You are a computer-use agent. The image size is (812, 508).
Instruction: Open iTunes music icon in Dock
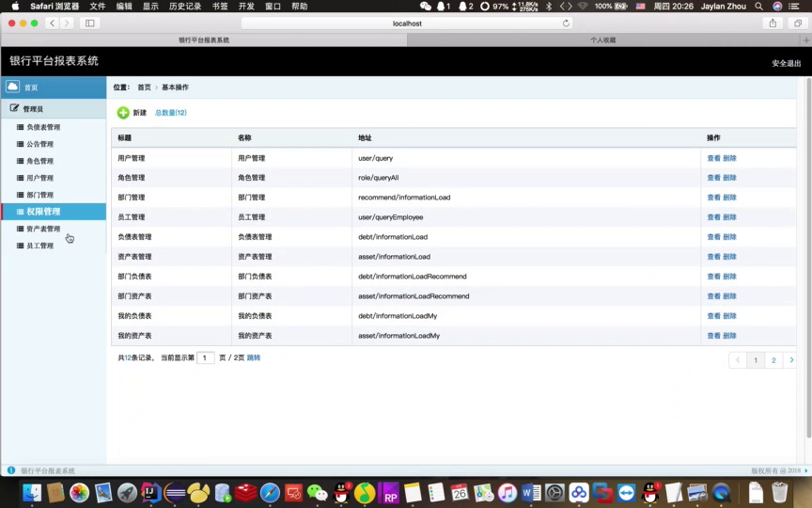pyautogui.click(x=507, y=492)
